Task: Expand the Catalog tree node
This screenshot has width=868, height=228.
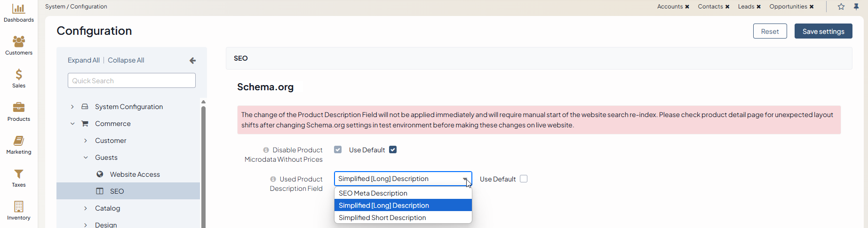Action: click(x=86, y=208)
